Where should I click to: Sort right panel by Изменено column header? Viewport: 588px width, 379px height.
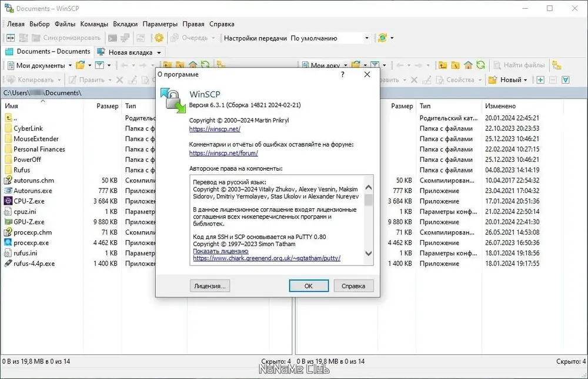[522, 106]
